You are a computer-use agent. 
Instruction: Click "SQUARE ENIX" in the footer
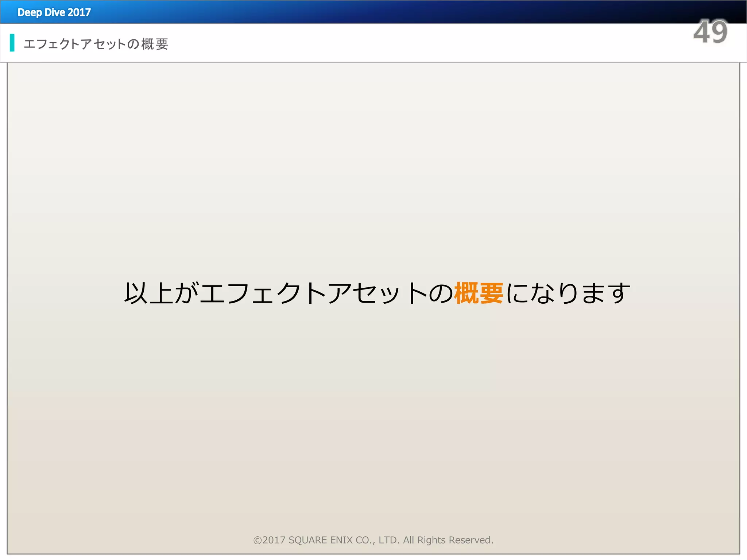(321, 540)
